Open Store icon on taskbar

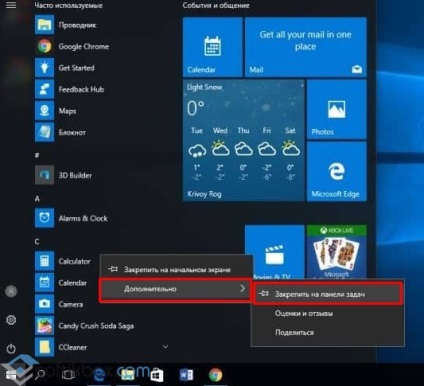point(156,375)
